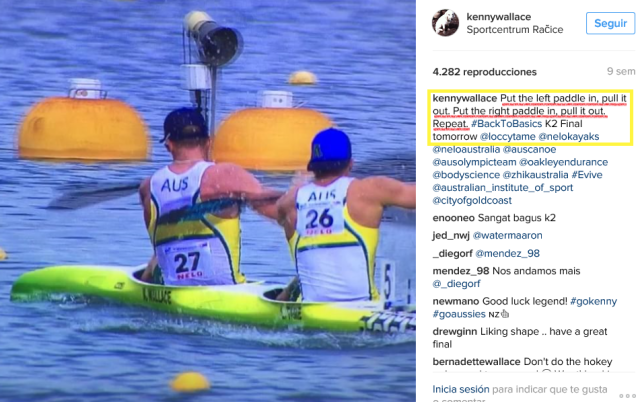
Task: Visit the @nelokayaks mention
Action: pyautogui.click(x=569, y=137)
